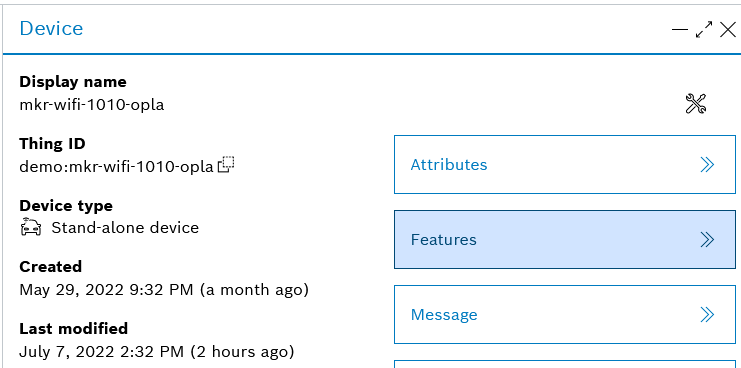Screen dimensions: 741x368
Task: Click the partially visible button below Message
Action: 565,364
